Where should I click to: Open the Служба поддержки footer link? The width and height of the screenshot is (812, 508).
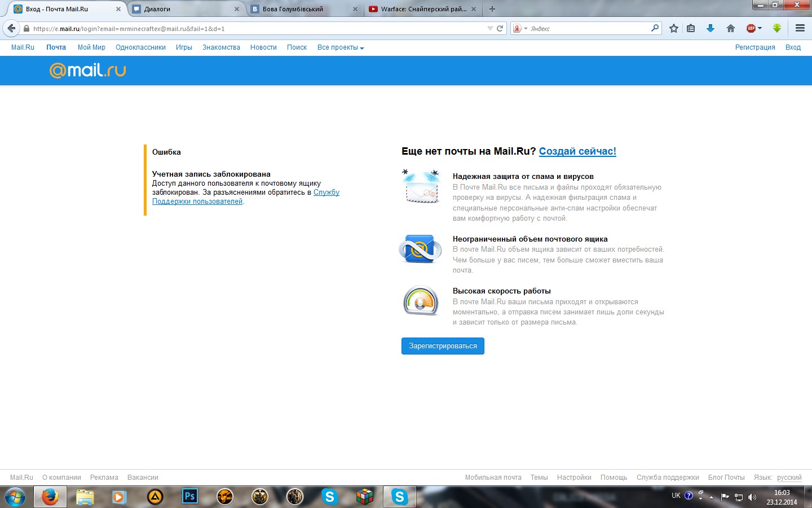(668, 478)
